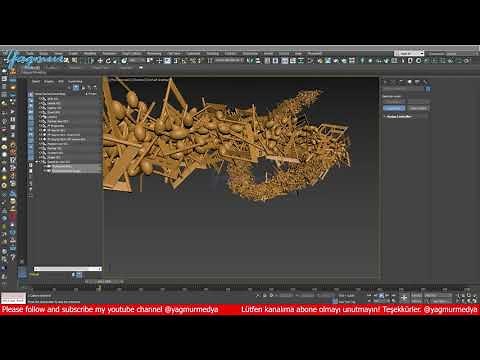
Task: Open the Schematic View from the toolbar
Action: pyautogui.click(x=301, y=61)
